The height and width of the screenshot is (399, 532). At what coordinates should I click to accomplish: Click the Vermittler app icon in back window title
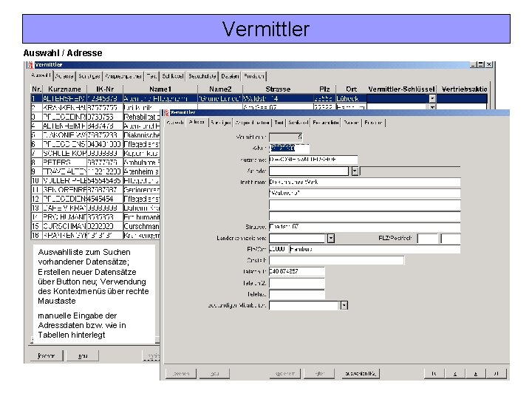tap(30, 64)
